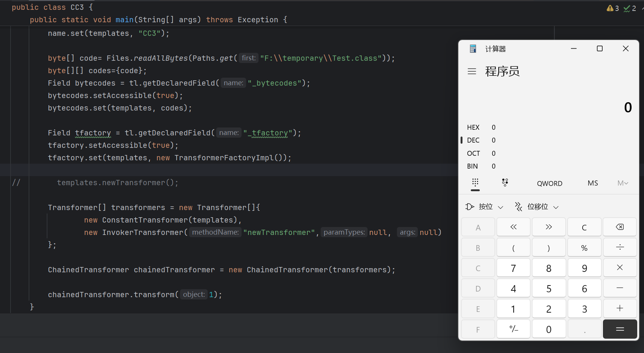The height and width of the screenshot is (353, 644).
Task: Open the bitwise operations dropdown
Action: click(484, 207)
